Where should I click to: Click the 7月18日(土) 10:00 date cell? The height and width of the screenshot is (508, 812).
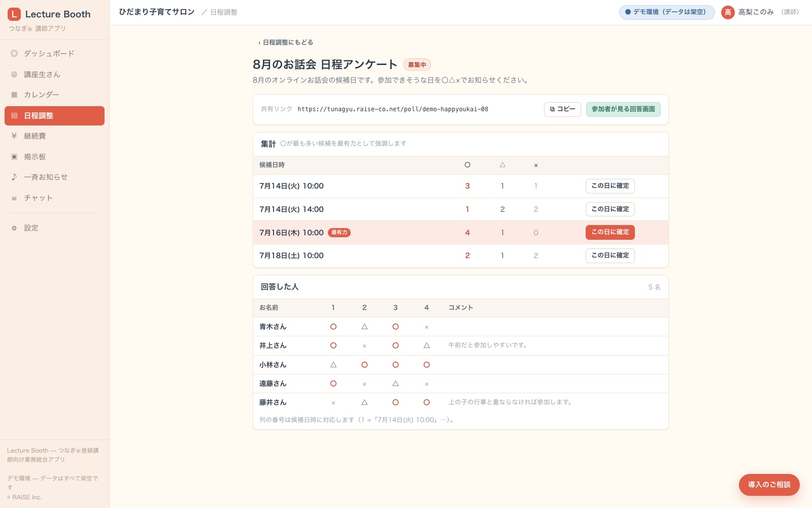pyautogui.click(x=291, y=256)
